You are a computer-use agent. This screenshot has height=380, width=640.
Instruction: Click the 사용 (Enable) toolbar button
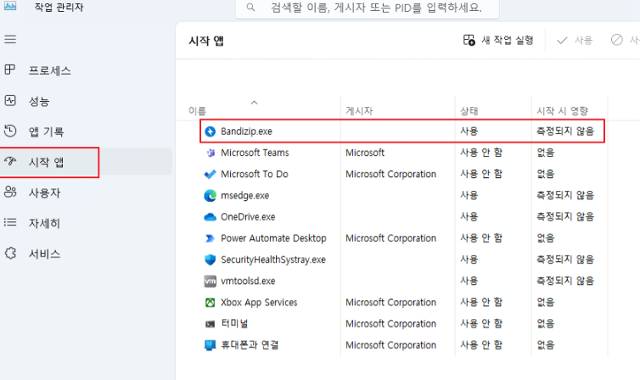574,40
